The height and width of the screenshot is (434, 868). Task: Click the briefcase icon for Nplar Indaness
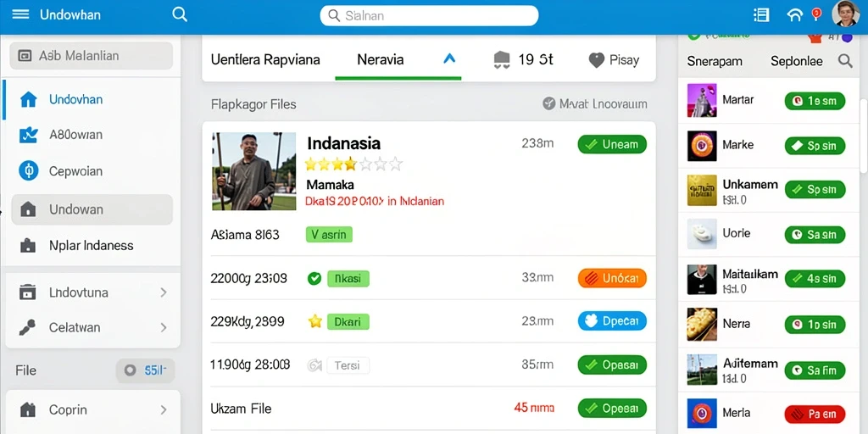(28, 245)
